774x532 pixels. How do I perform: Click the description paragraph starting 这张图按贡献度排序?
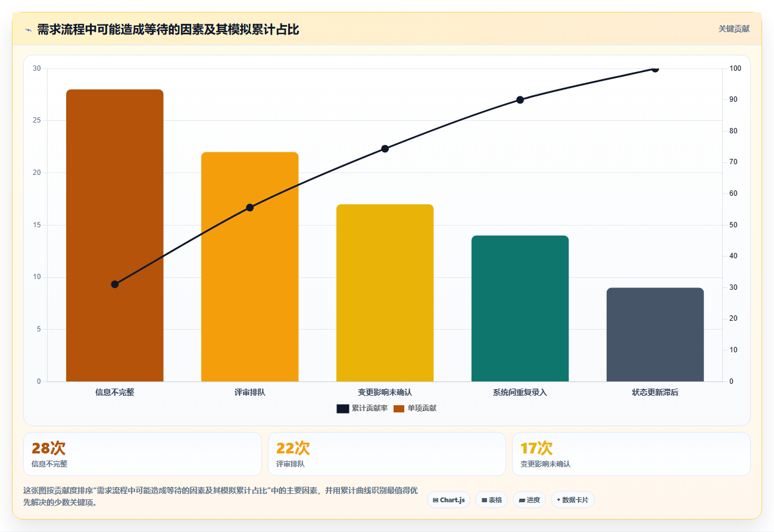point(220,496)
